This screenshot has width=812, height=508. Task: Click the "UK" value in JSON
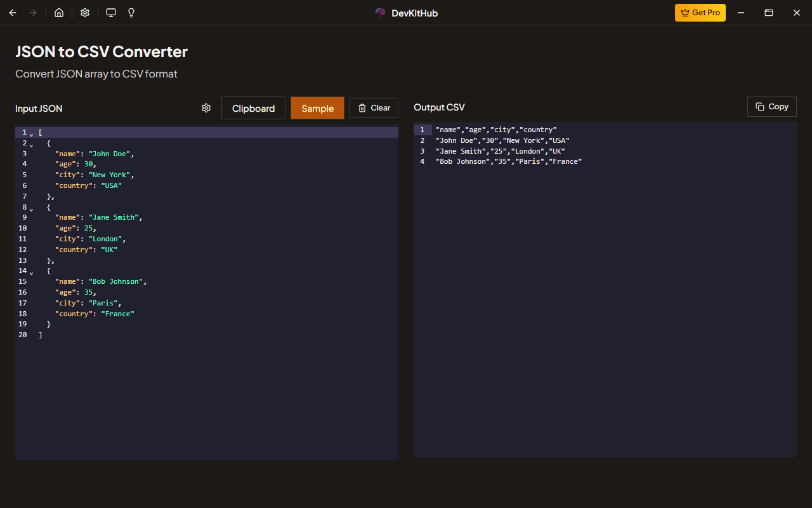tap(109, 250)
